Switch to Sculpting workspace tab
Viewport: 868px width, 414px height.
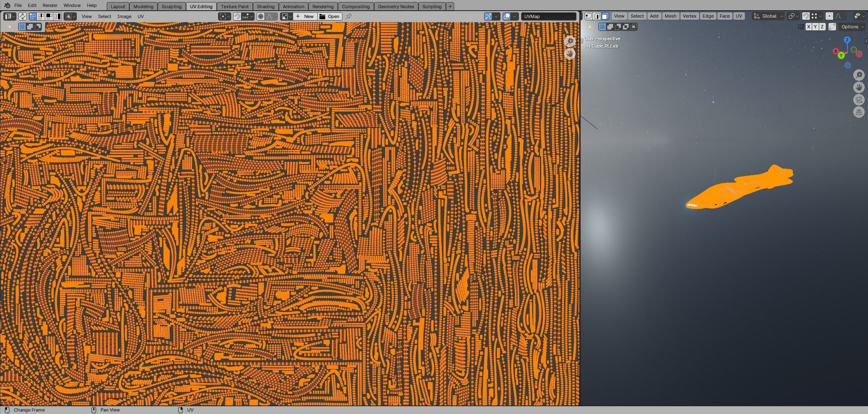coord(172,7)
